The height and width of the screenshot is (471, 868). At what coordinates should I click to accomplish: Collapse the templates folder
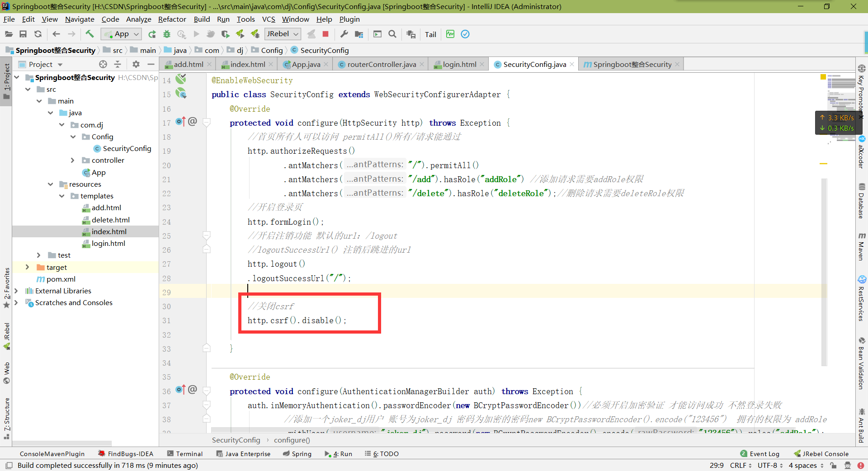[x=61, y=196]
